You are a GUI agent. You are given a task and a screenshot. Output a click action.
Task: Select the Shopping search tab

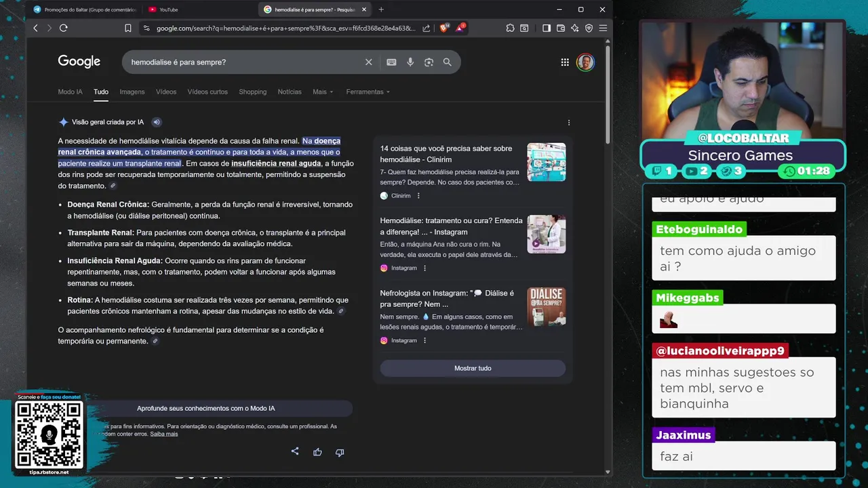click(252, 91)
